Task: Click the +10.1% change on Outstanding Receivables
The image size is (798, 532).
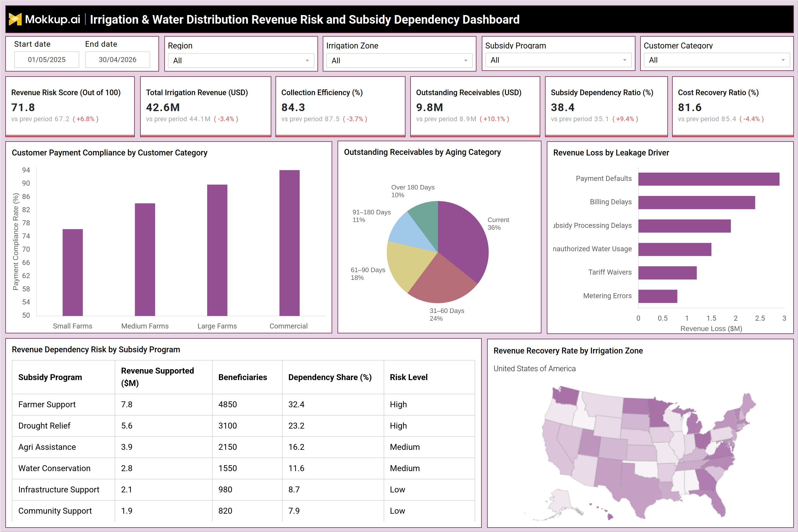Action: tap(494, 119)
